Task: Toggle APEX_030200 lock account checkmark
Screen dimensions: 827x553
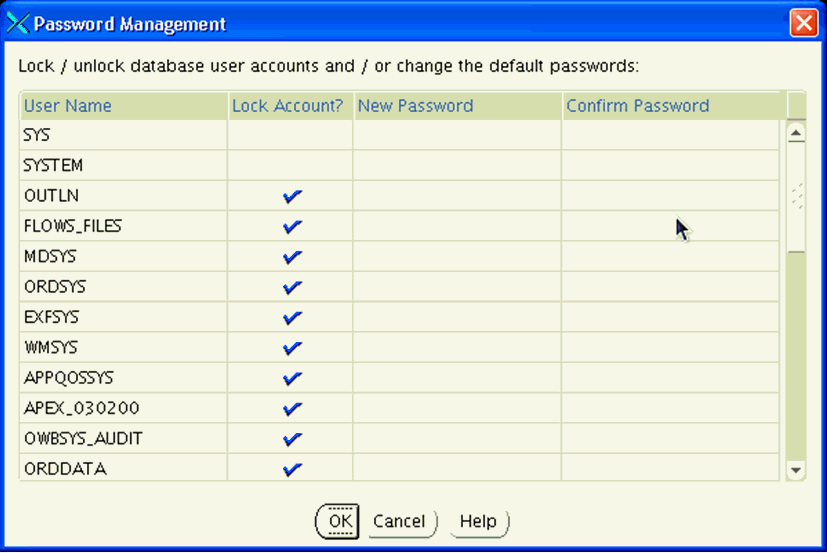Action: pyautogui.click(x=292, y=408)
